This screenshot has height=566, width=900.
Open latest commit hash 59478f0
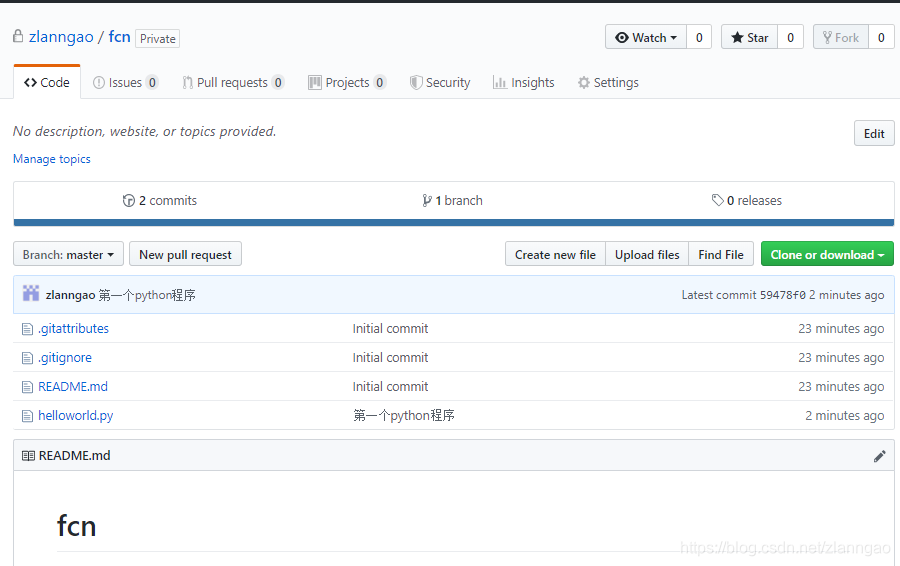pos(783,295)
